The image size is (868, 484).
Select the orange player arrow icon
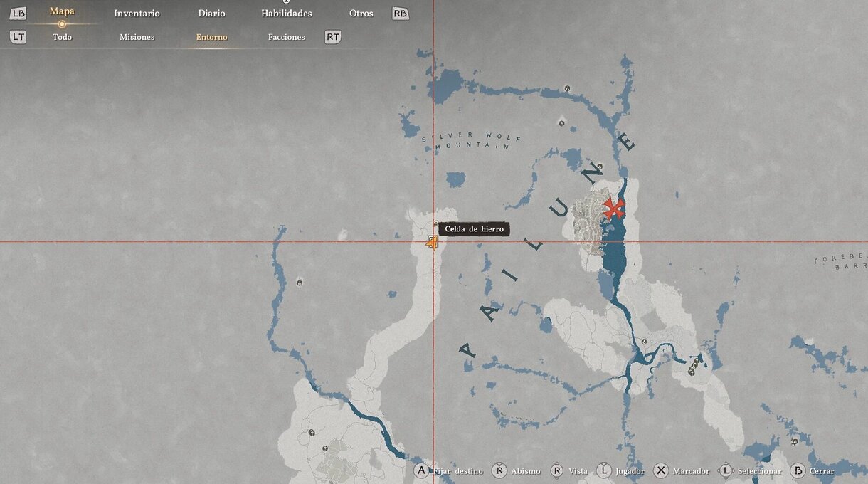tap(431, 242)
